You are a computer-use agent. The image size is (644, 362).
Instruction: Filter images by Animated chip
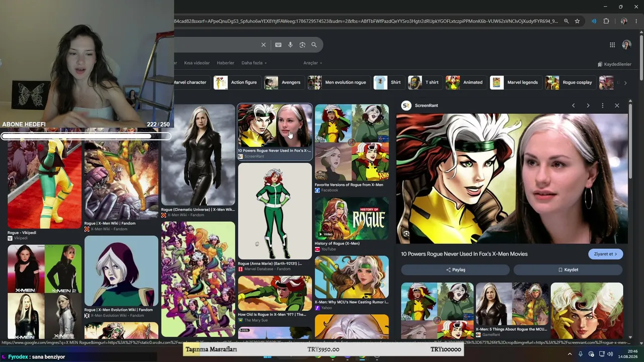tap(465, 82)
